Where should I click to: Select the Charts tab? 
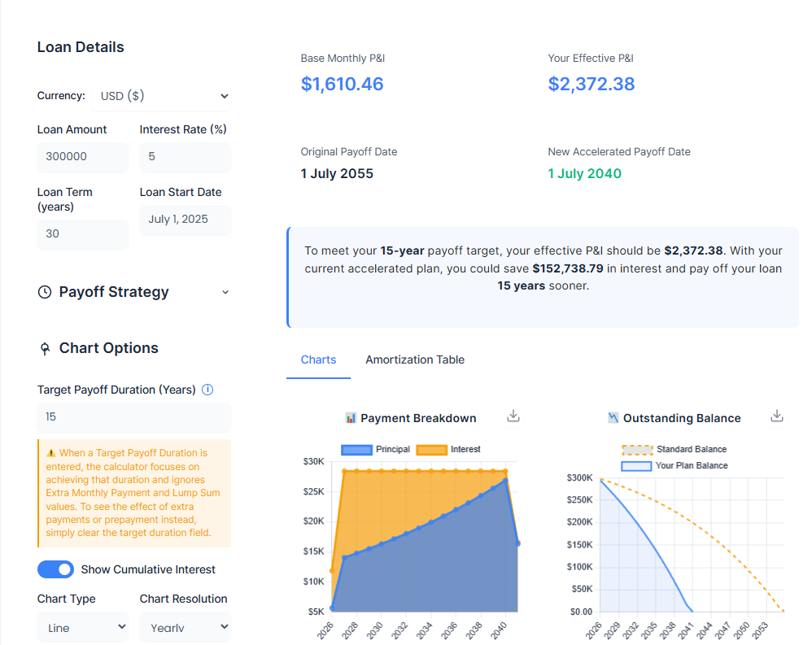318,360
